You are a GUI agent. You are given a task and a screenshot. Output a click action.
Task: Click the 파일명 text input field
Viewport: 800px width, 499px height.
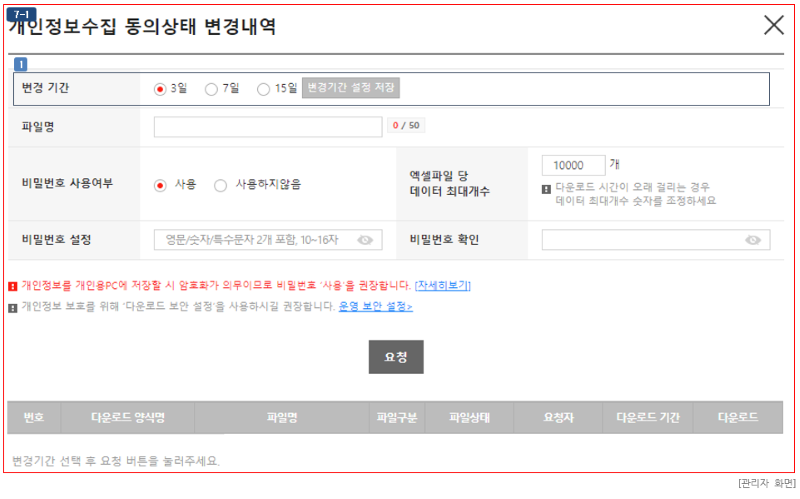pyautogui.click(x=268, y=126)
